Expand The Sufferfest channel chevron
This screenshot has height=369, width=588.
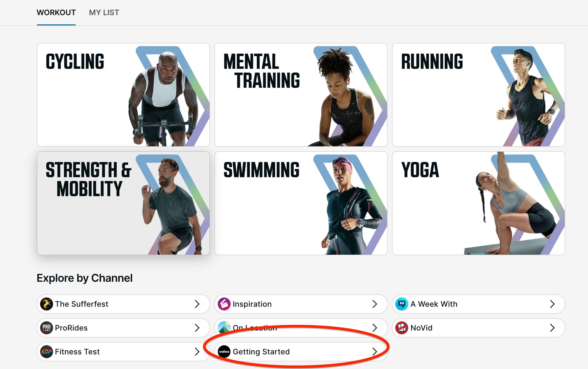coord(197,304)
